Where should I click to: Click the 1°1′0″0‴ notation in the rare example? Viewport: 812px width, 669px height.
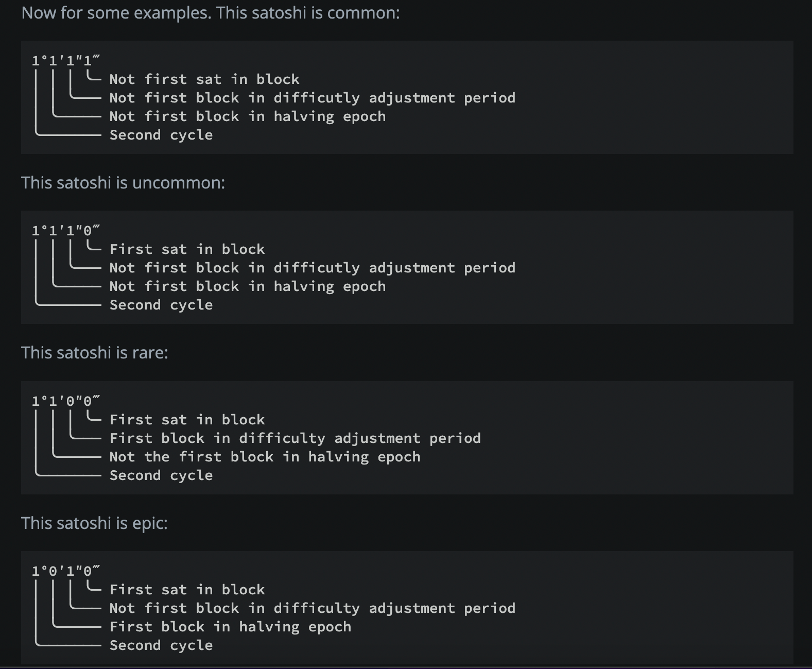click(x=65, y=401)
